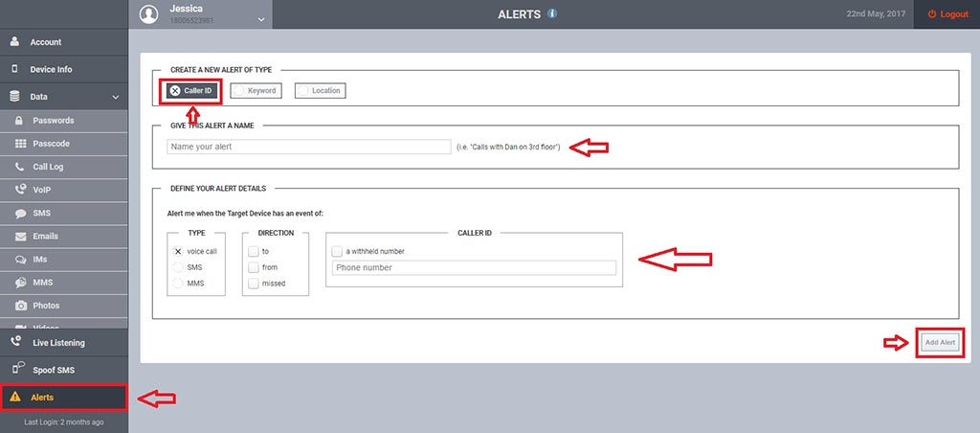The width and height of the screenshot is (980, 433).
Task: Open the Live Listening page
Action: [x=64, y=342]
